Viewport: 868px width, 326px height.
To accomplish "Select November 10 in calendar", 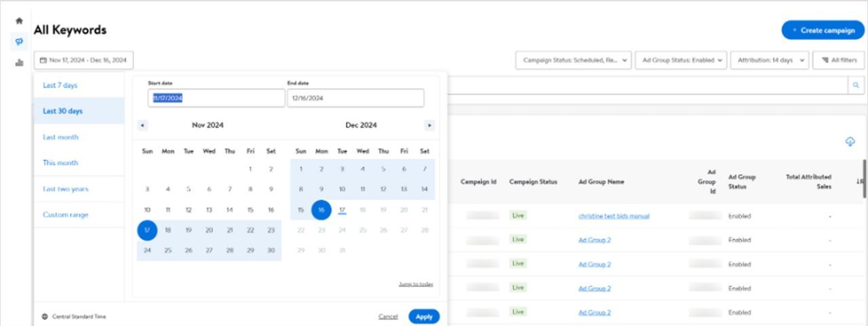I will pyautogui.click(x=147, y=210).
